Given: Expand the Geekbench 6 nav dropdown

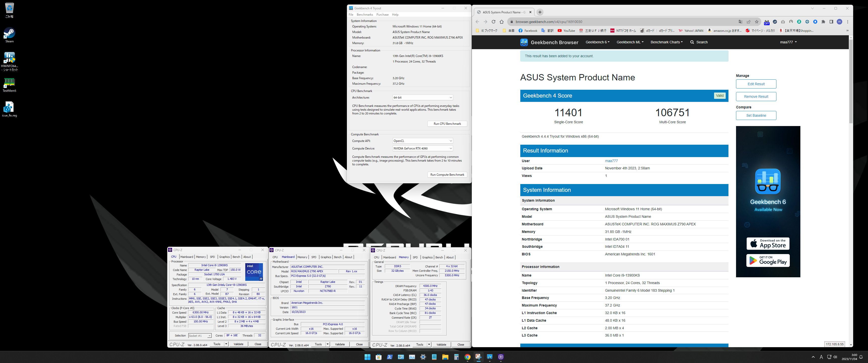Looking at the screenshot, I should coord(598,42).
